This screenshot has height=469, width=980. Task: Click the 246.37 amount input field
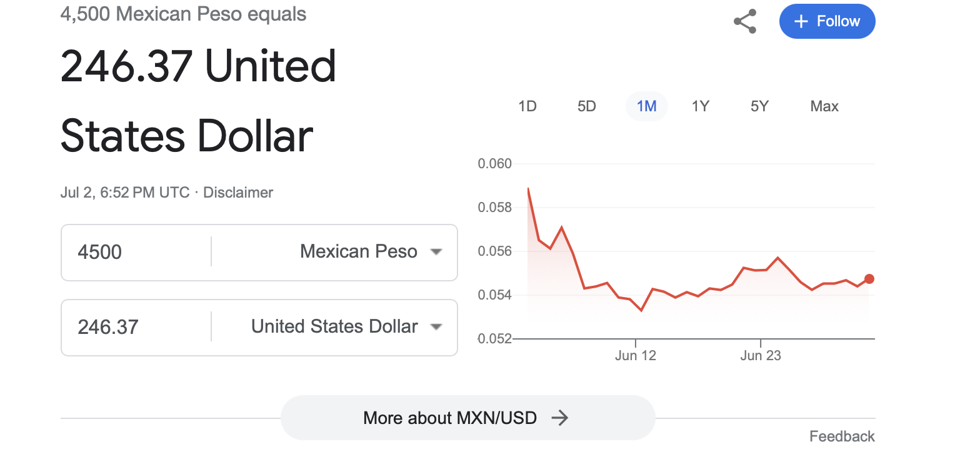tap(137, 327)
